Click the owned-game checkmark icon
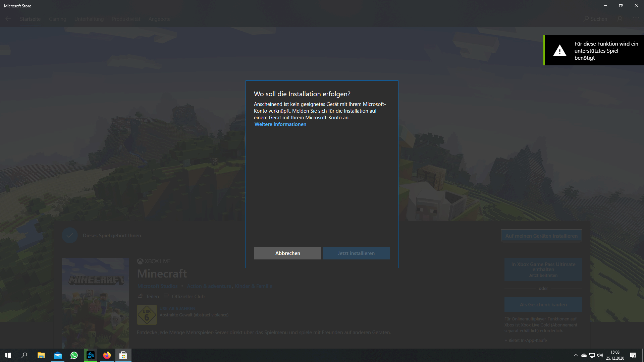 coord(70,236)
